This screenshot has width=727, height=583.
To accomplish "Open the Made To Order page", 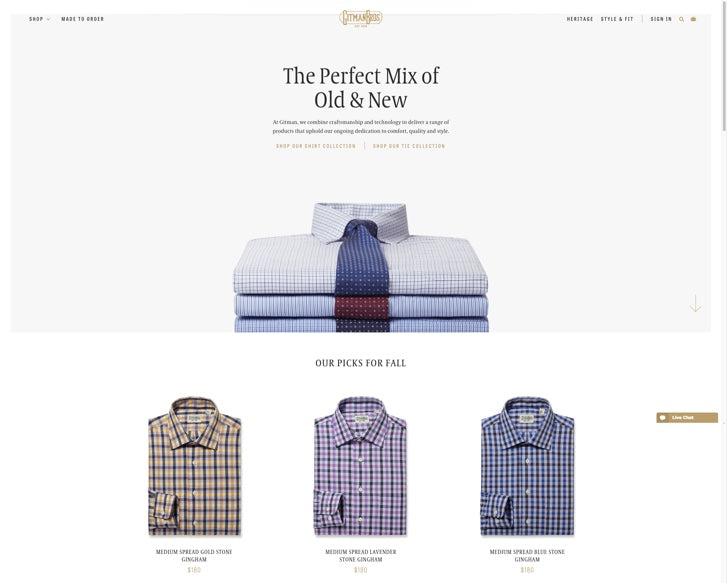I will pyautogui.click(x=83, y=19).
